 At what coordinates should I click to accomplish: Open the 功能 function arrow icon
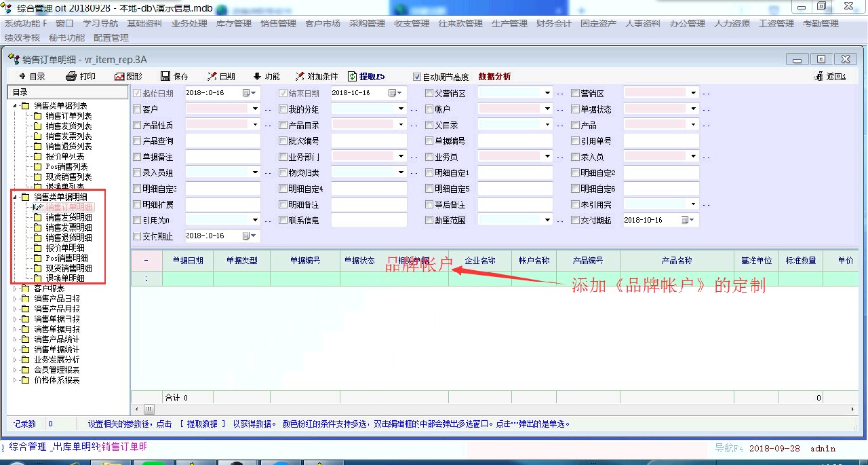(257, 77)
